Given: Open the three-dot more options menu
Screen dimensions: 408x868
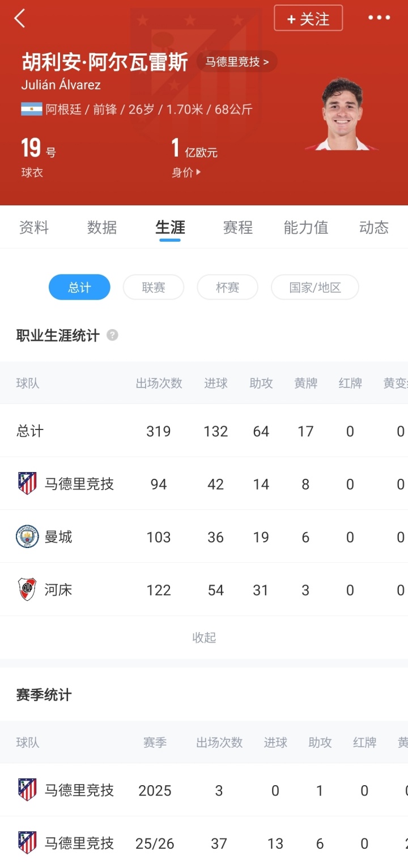Looking at the screenshot, I should (x=379, y=18).
